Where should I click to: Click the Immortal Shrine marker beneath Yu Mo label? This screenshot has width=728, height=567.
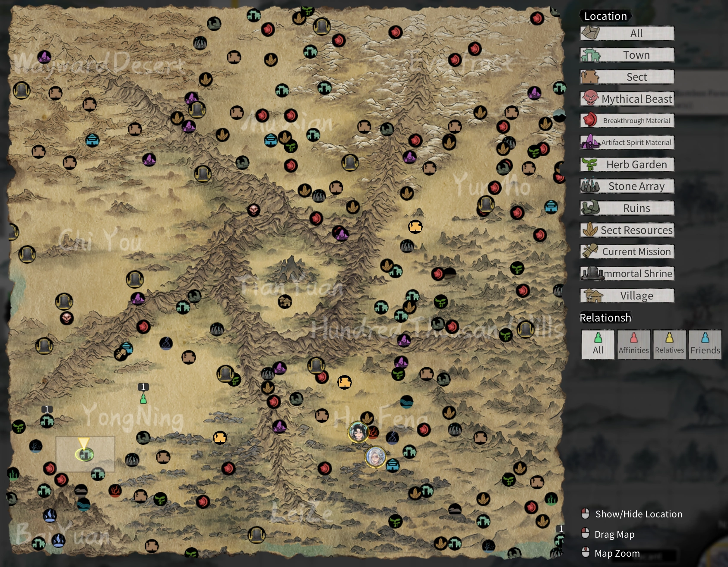coord(486,204)
